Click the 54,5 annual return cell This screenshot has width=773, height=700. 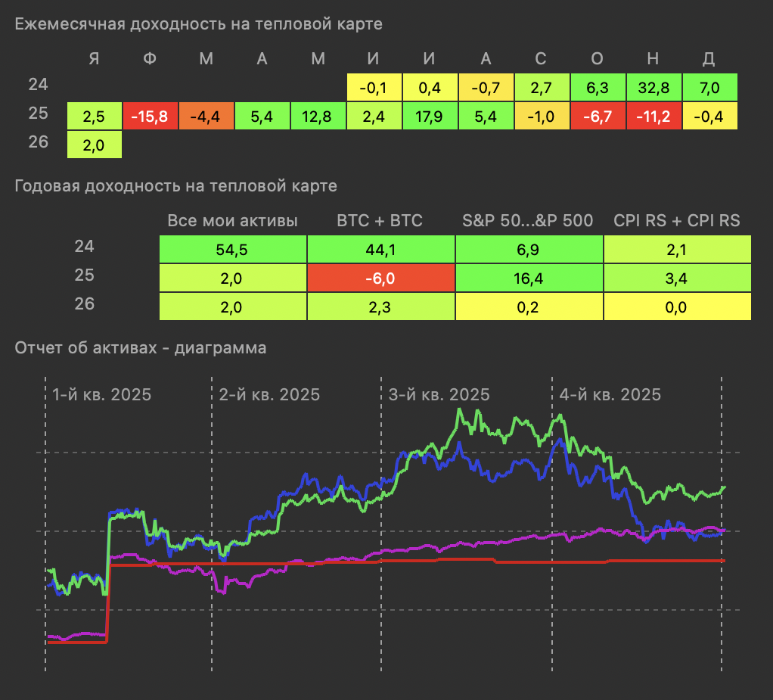[x=233, y=249]
